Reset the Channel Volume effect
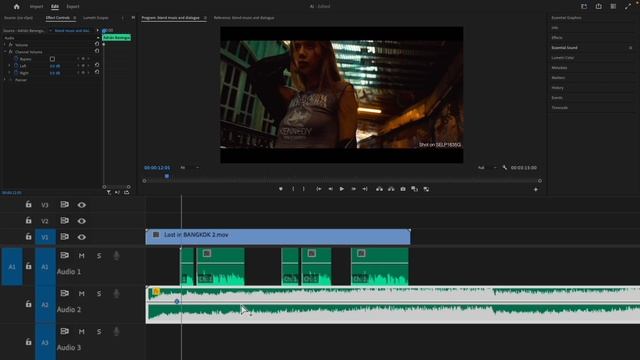Image resolution: width=640 pixels, height=360 pixels. click(x=97, y=51)
